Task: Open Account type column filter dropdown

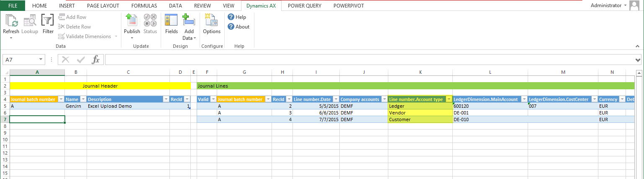Action: point(449,99)
